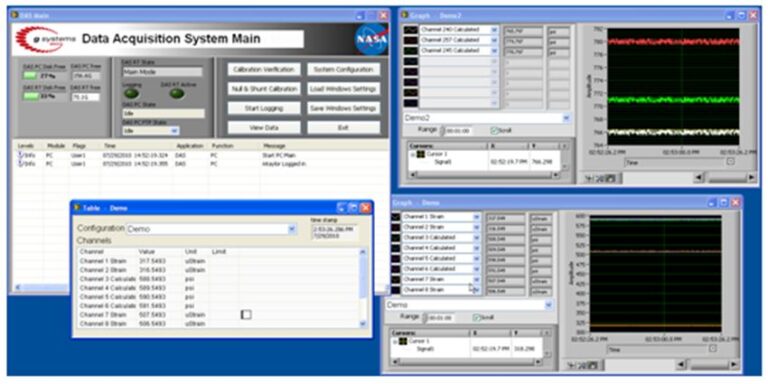
Task: Click the View Data button
Action: pyautogui.click(x=264, y=127)
